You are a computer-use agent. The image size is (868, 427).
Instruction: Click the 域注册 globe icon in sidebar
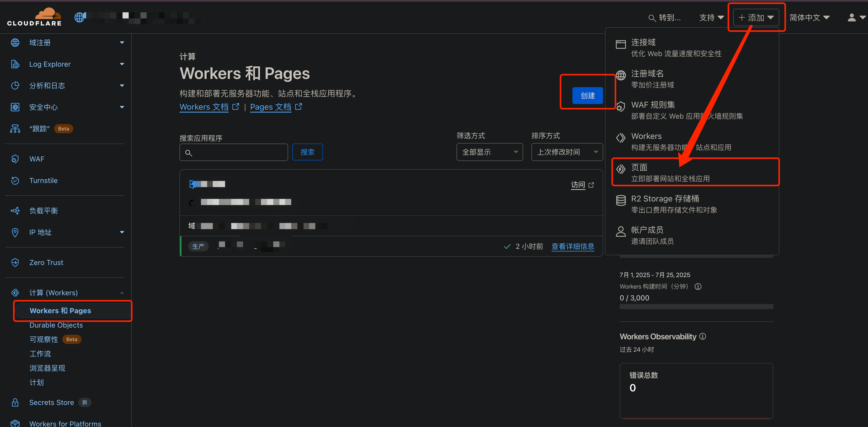point(15,43)
